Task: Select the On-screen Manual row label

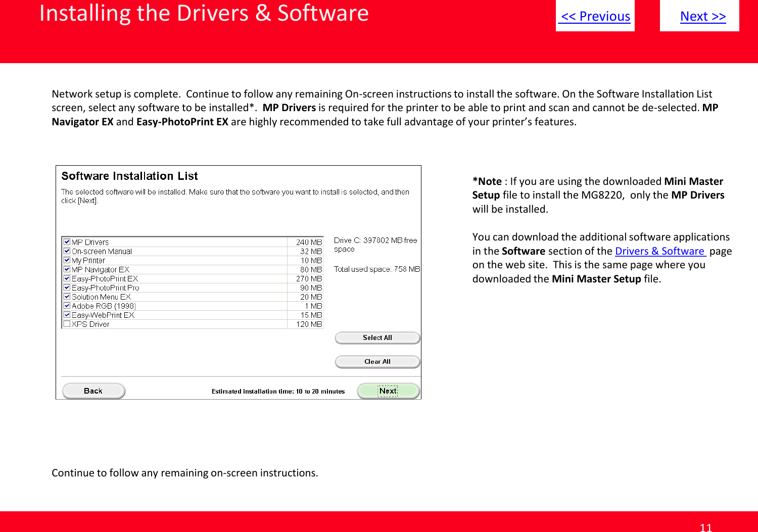Action: click(102, 252)
